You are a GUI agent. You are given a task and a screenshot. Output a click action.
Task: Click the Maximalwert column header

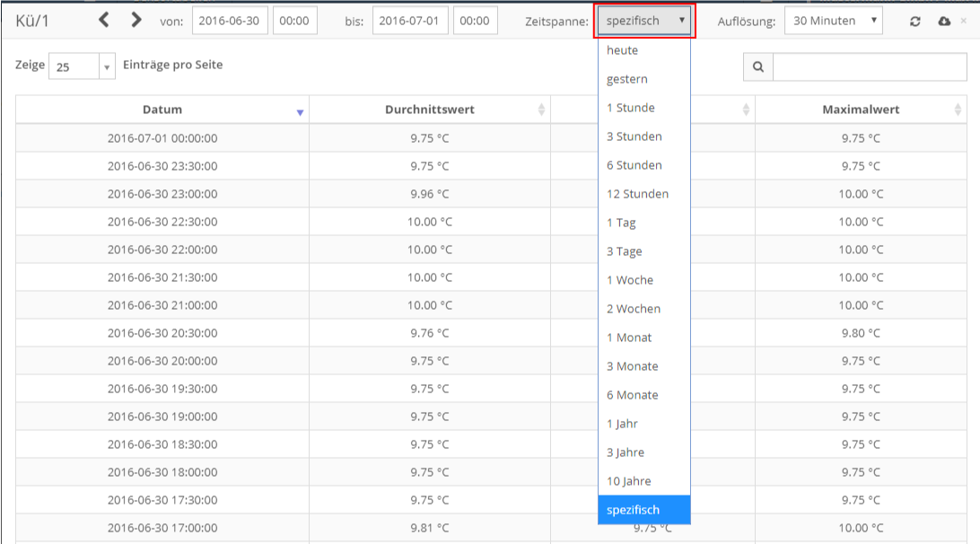(x=862, y=110)
